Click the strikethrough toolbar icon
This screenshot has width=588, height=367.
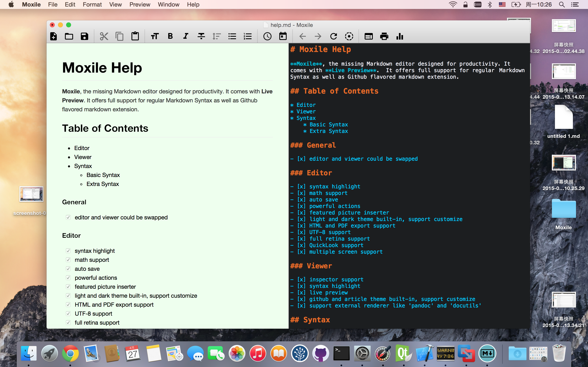pos(201,36)
